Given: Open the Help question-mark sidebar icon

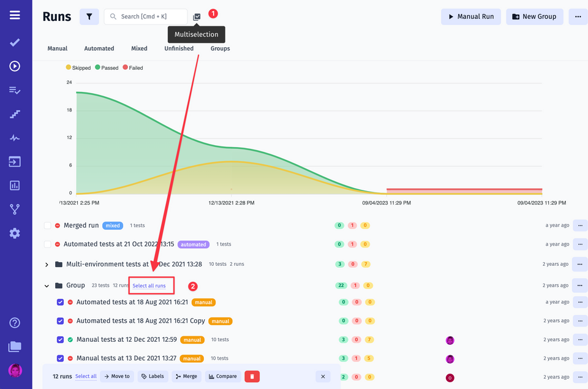Looking at the screenshot, I should 15,323.
